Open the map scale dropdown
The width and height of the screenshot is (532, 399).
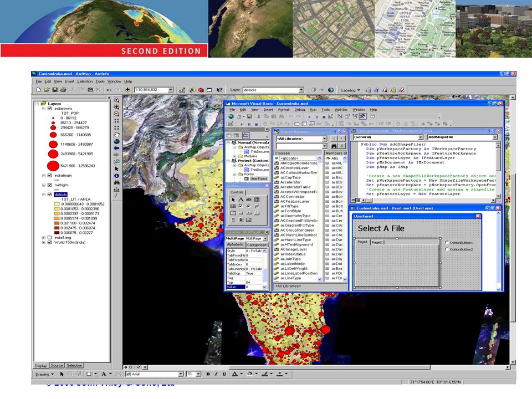pyautogui.click(x=171, y=90)
